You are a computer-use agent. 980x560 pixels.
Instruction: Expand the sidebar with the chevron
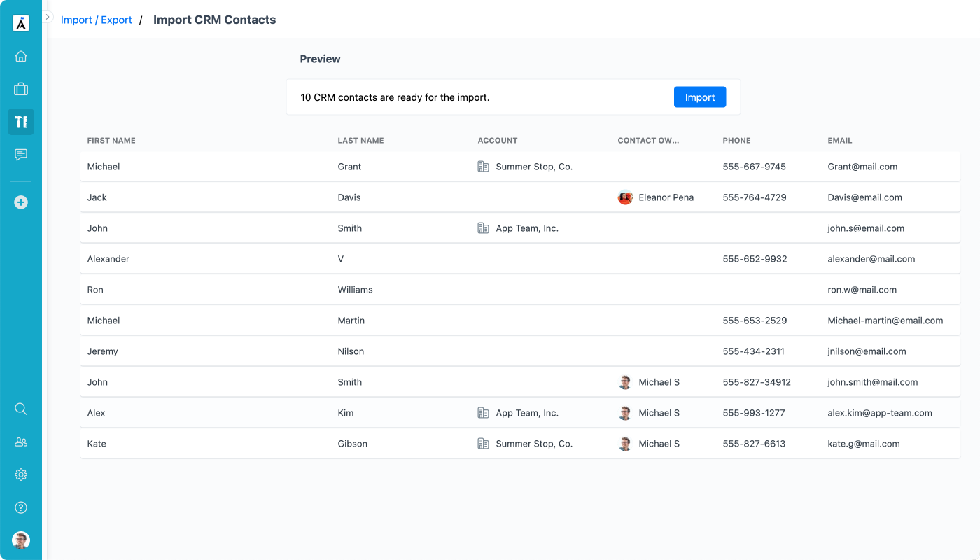point(48,16)
